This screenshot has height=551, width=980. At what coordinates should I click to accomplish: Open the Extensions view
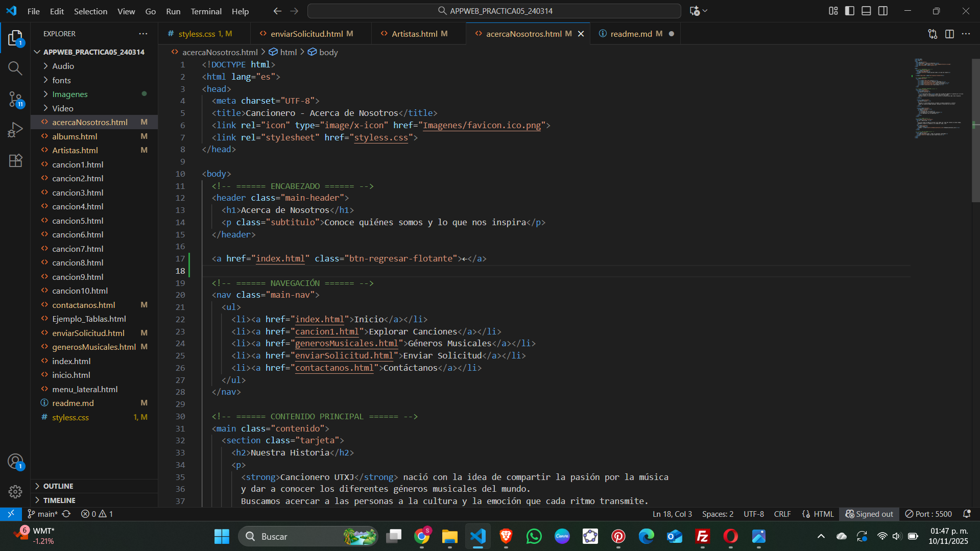15,160
